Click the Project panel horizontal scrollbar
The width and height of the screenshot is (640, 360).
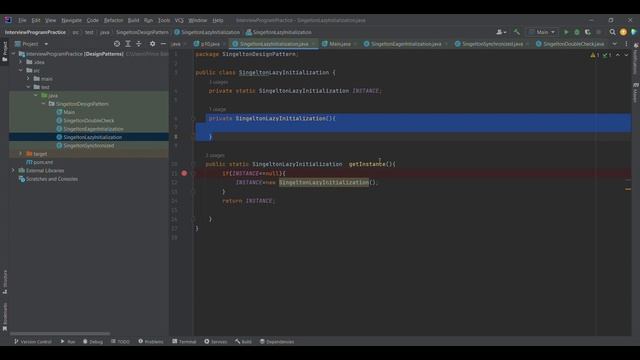point(60,333)
